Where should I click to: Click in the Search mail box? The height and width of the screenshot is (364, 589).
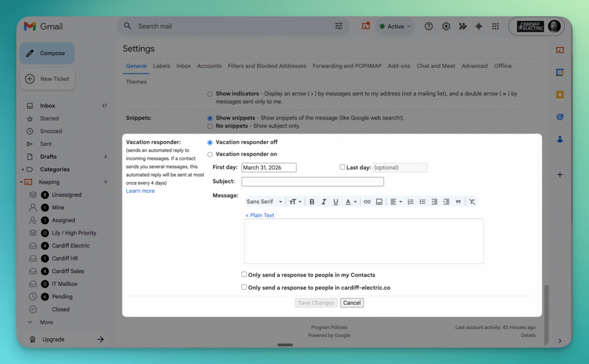click(x=233, y=26)
